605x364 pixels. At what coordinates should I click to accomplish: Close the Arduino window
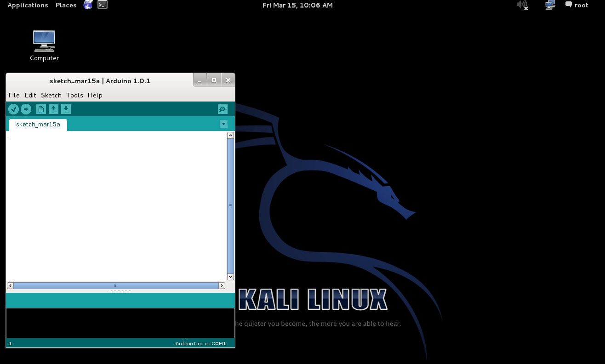tap(228, 80)
